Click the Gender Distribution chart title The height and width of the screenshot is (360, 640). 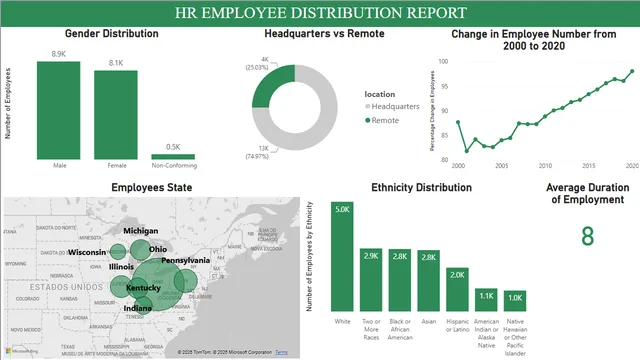pos(111,33)
